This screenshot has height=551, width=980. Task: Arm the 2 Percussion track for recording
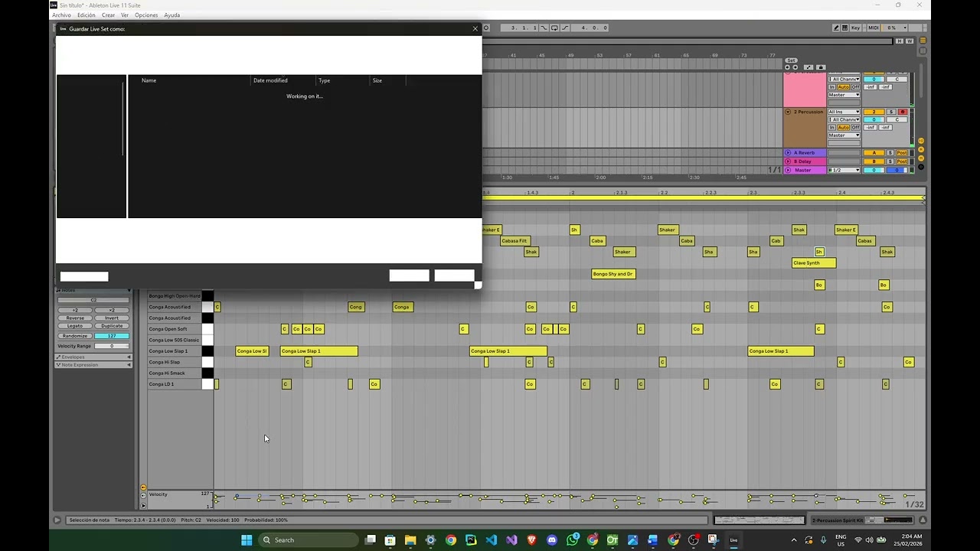[x=903, y=112]
